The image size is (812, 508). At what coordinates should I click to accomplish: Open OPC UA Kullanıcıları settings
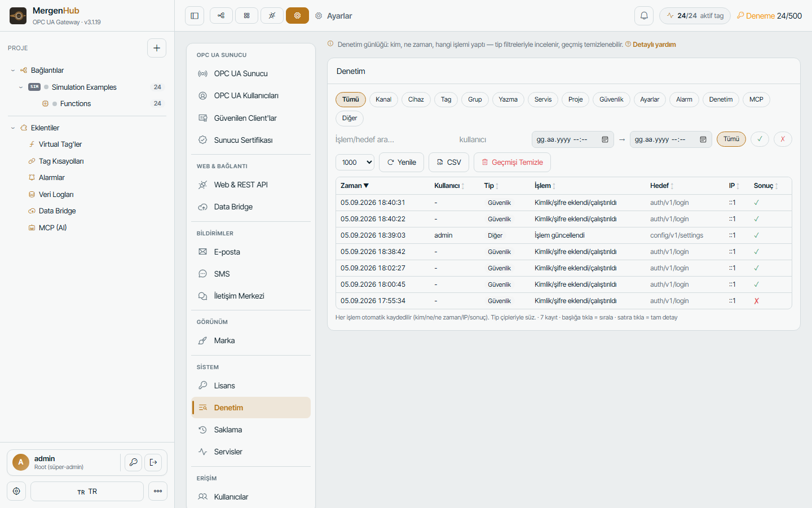coord(251,96)
